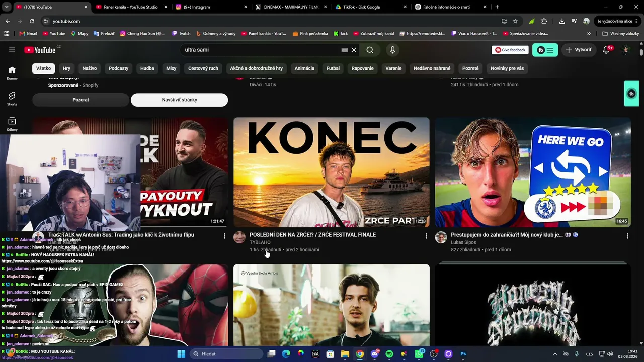Open more options for the TYBLAHO video
The width and height of the screenshot is (644, 362).
coord(426,236)
